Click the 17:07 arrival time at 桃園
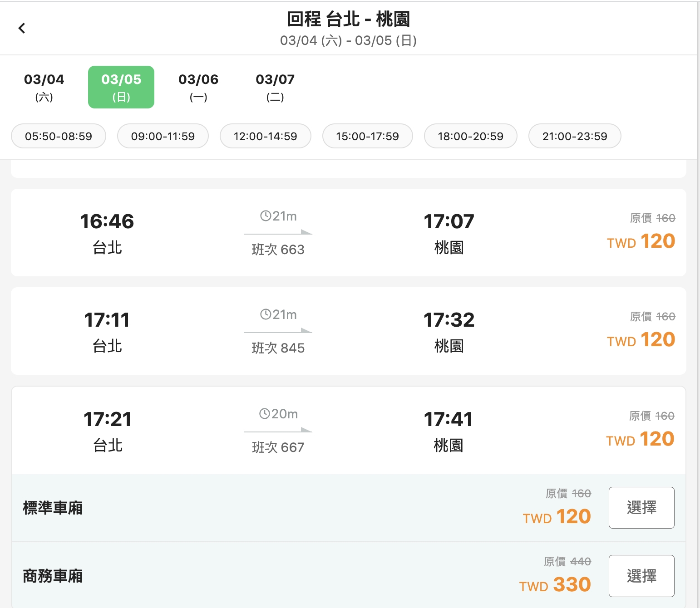700x608 pixels. (449, 221)
